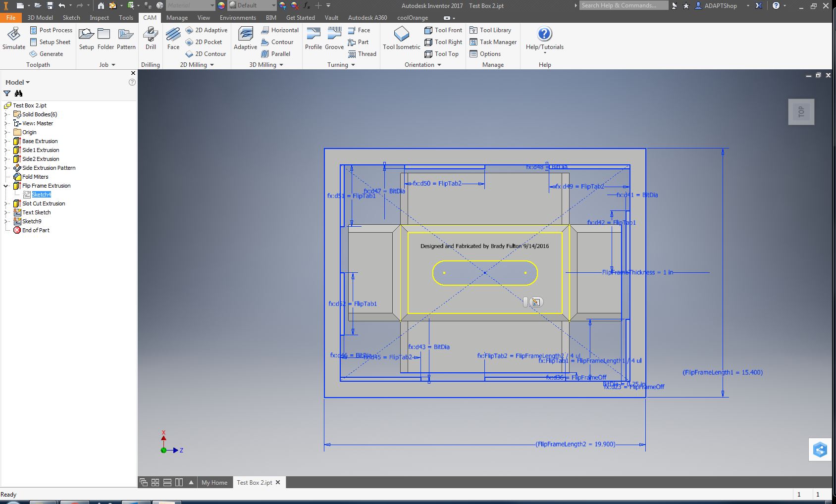836x504 pixels.
Task: Select the 3D Adaptive milling tool
Action: 245,39
